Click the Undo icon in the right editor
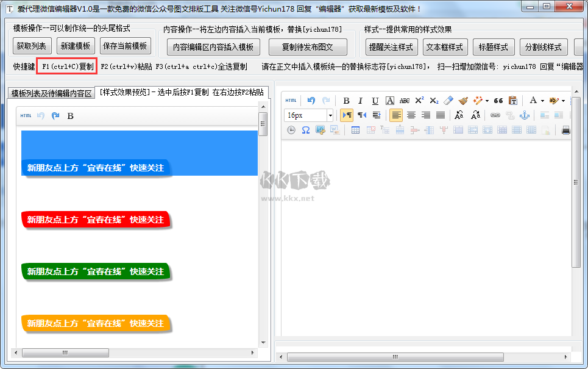The width and height of the screenshot is (588, 369). 311,100
